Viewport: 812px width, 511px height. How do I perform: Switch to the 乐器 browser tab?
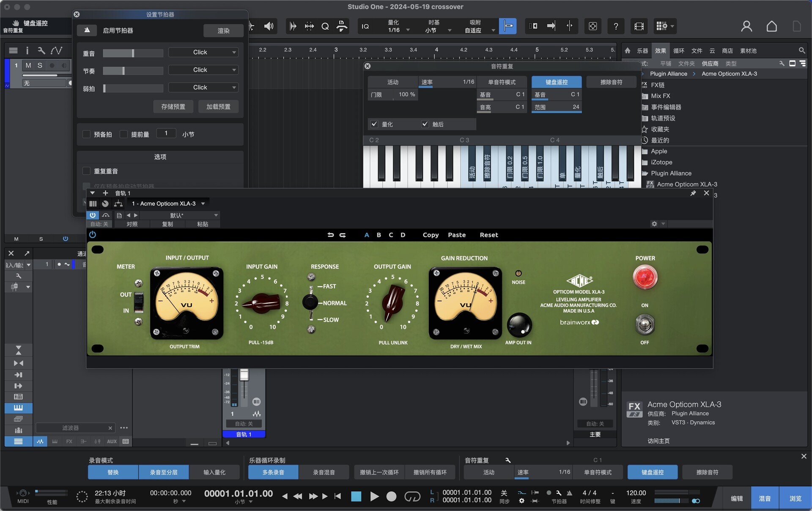point(642,51)
